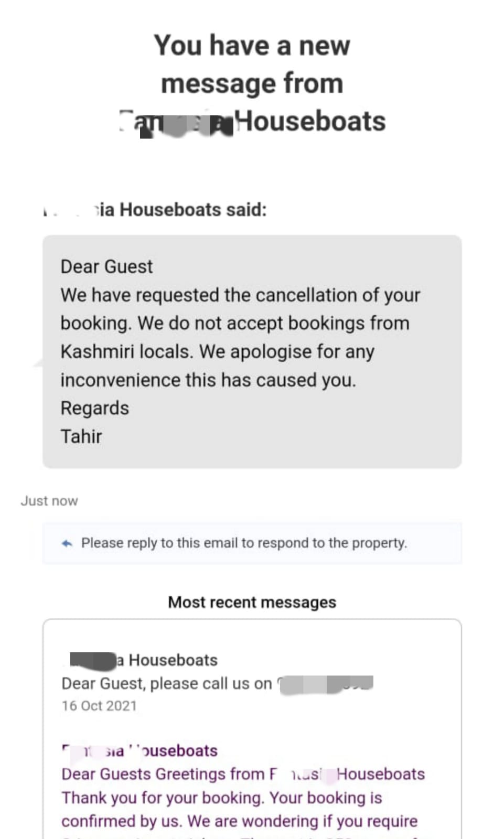
Task: Select the 'Kashmiri locals' sentence text
Action: pyautogui.click(x=217, y=351)
